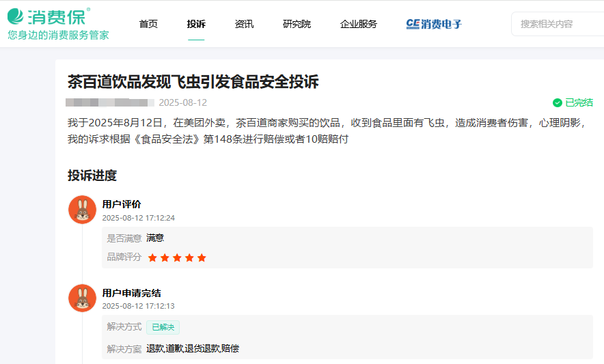Click the third star of 品牌评分
Viewport: 604px width, 364px height.
(177, 257)
